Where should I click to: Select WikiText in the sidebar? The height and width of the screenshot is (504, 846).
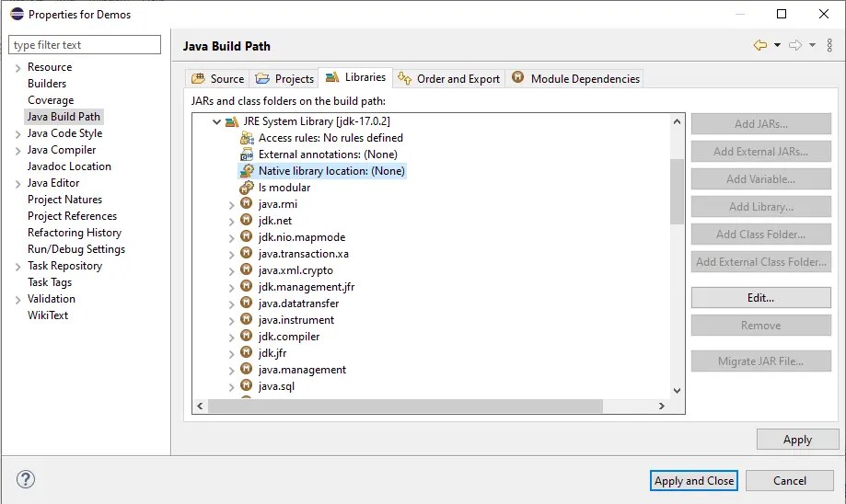tap(48, 315)
